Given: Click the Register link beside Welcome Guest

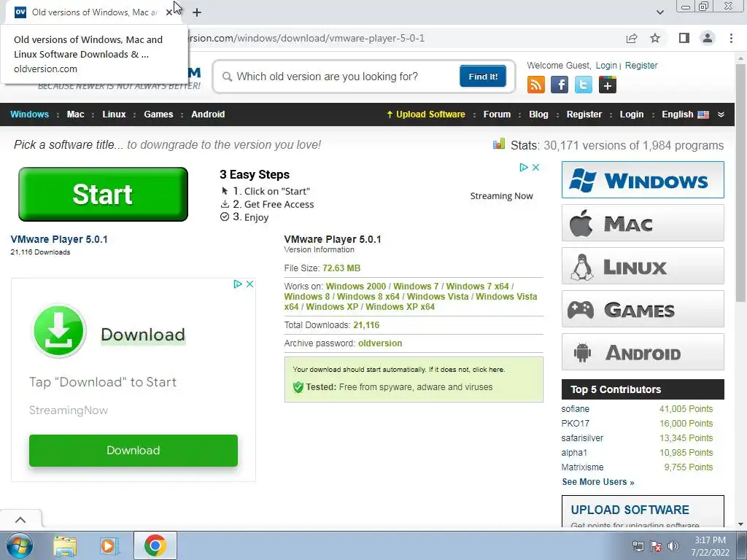Looking at the screenshot, I should coord(641,66).
